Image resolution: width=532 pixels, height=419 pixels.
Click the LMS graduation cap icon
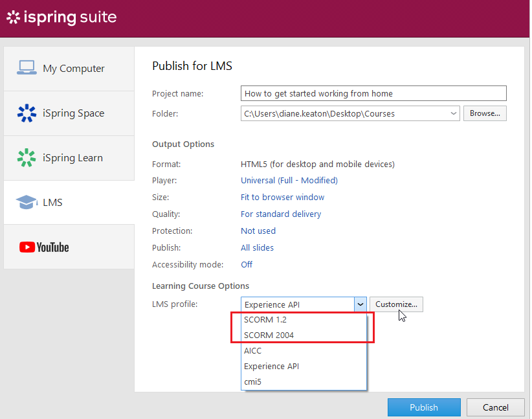tap(27, 202)
